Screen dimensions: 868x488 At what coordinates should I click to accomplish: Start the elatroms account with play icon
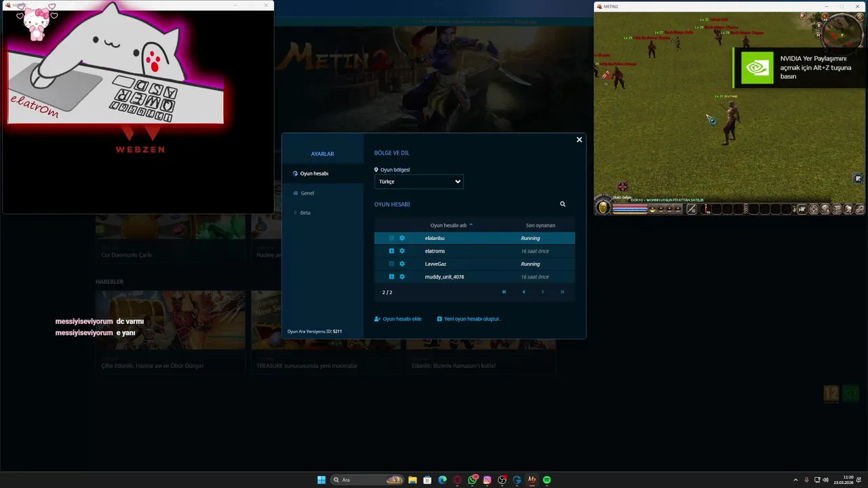click(x=391, y=251)
